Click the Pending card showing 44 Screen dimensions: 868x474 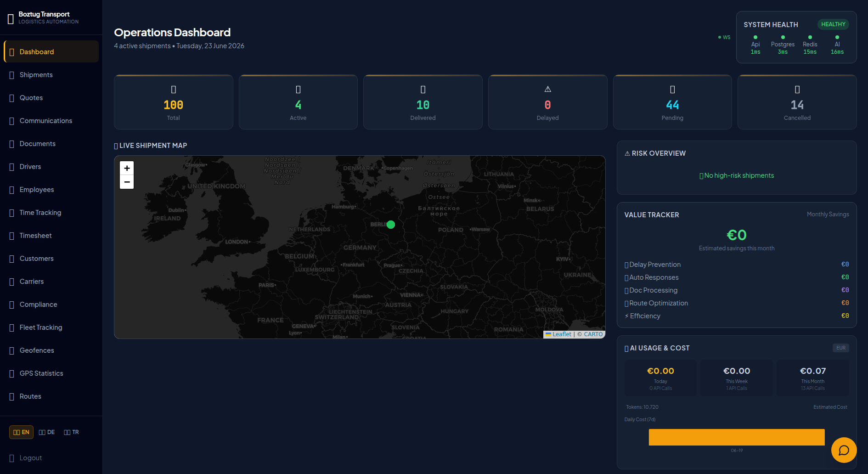pos(672,102)
